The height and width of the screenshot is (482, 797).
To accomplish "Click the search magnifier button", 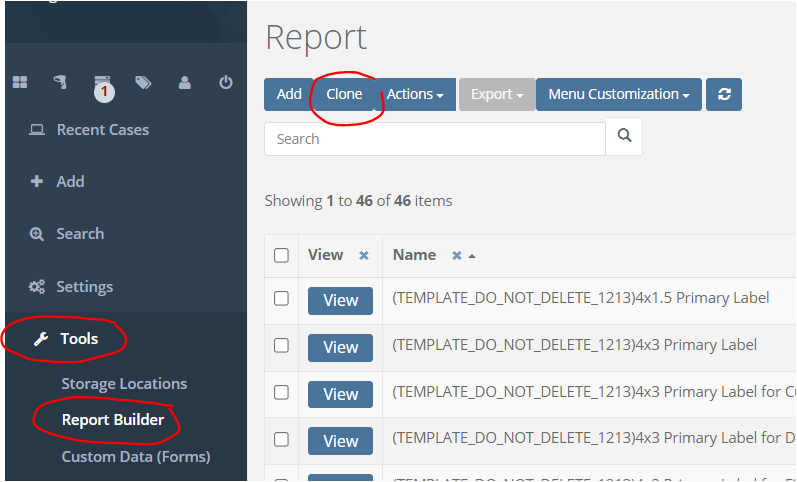I will pos(625,138).
